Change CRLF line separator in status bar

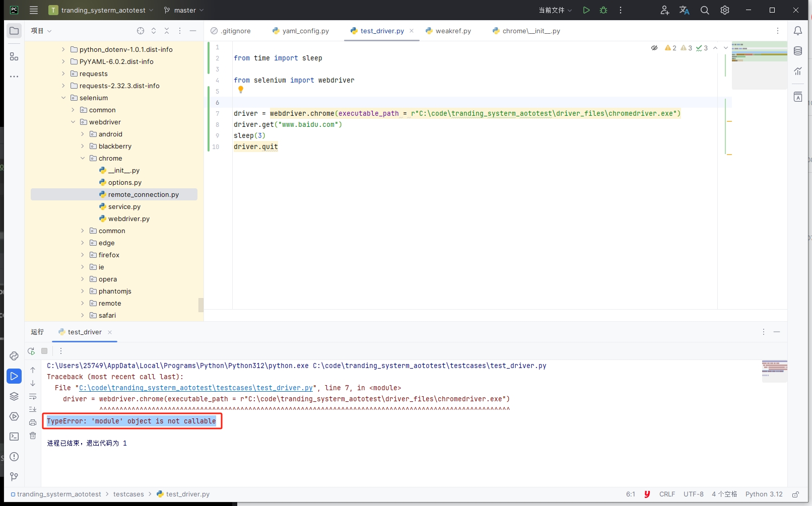click(x=667, y=494)
